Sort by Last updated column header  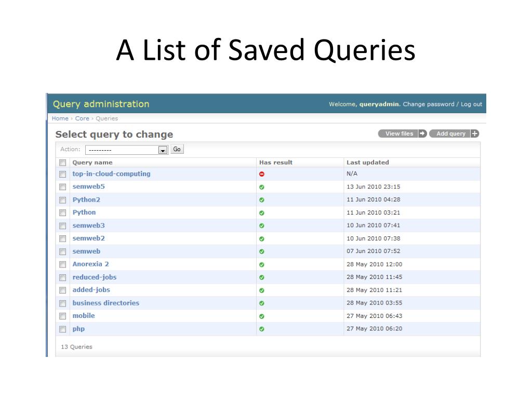point(368,163)
